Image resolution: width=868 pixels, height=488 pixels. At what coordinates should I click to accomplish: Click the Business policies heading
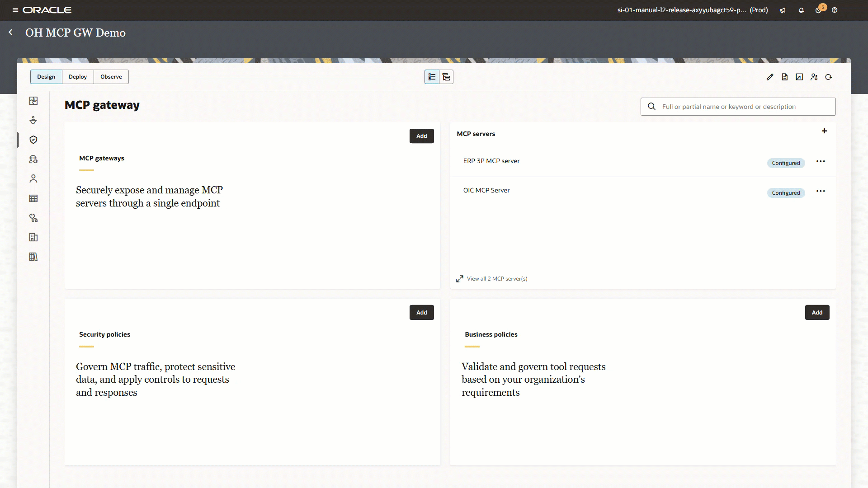pos(491,334)
